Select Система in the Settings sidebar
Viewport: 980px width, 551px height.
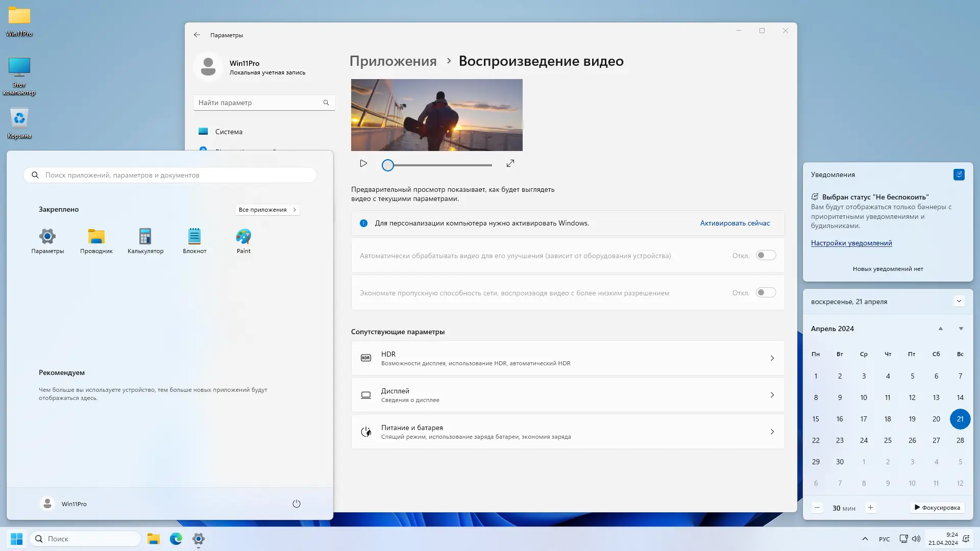(229, 131)
